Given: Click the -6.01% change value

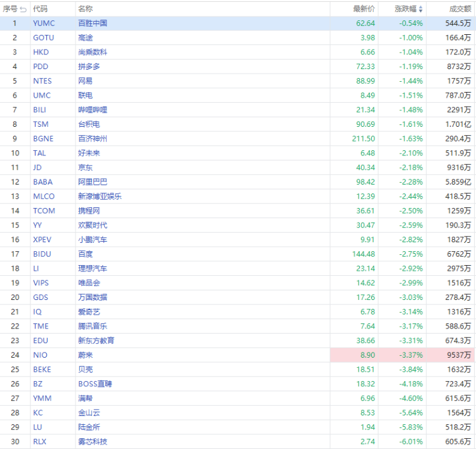Looking at the screenshot, I should tap(411, 442).
